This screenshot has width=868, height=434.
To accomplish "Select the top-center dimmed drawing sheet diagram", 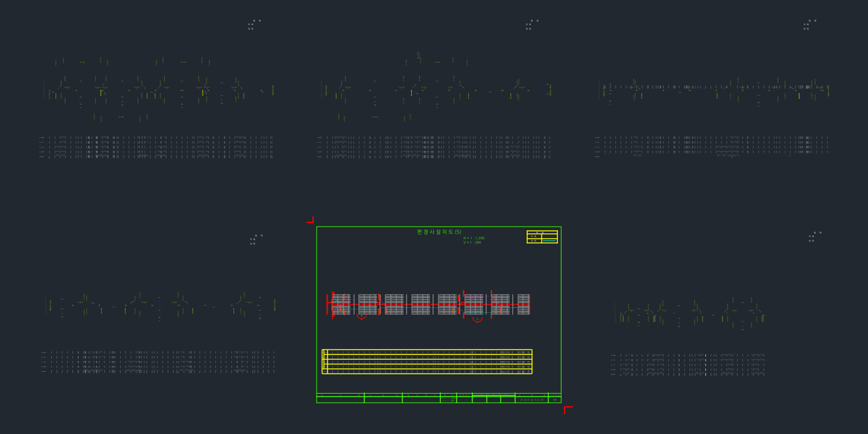I will 436,89.
